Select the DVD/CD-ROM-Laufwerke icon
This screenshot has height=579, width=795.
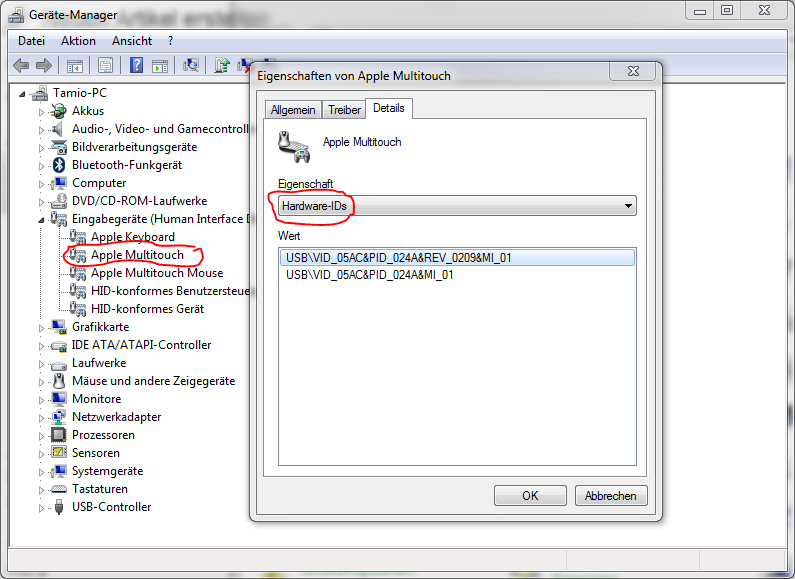tap(59, 201)
